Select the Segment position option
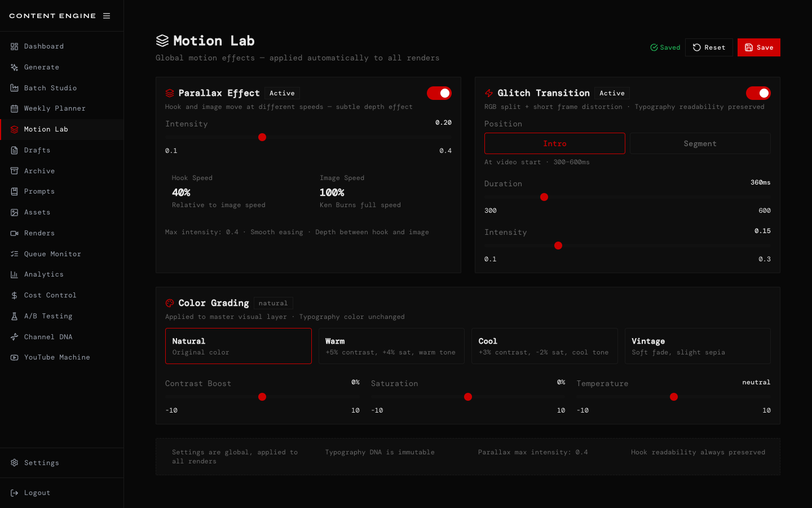This screenshot has width=812, height=508. click(x=700, y=143)
